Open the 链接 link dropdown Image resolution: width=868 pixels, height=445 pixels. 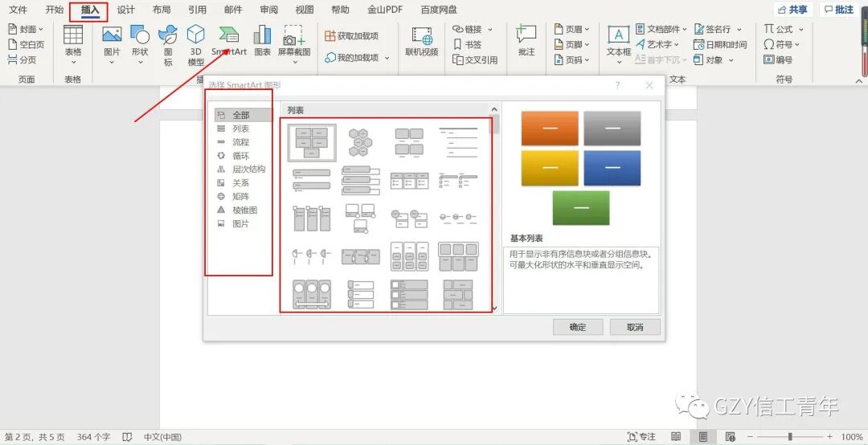pyautogui.click(x=473, y=29)
